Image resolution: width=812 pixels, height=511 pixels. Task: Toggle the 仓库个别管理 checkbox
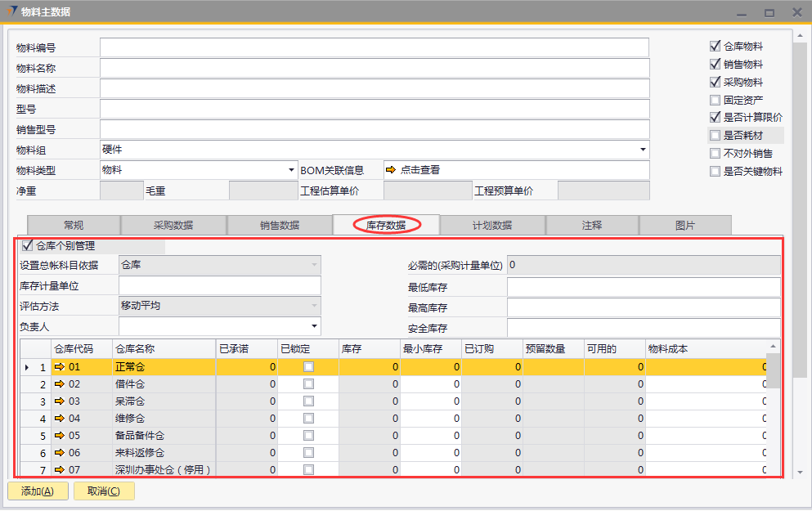(x=28, y=245)
